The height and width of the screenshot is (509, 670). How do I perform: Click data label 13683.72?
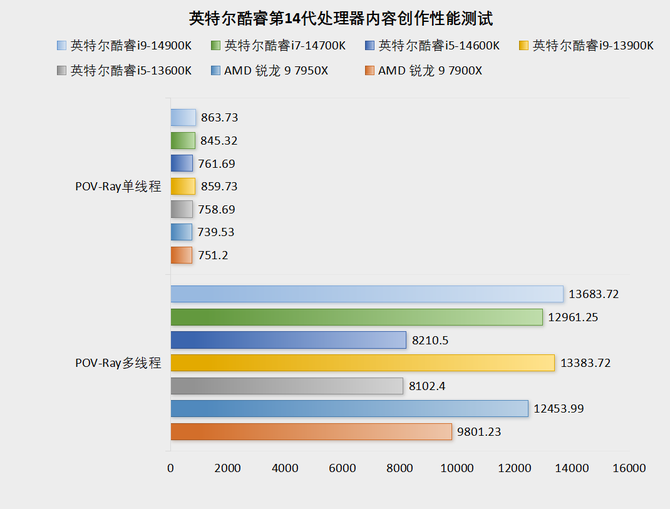pyautogui.click(x=594, y=294)
